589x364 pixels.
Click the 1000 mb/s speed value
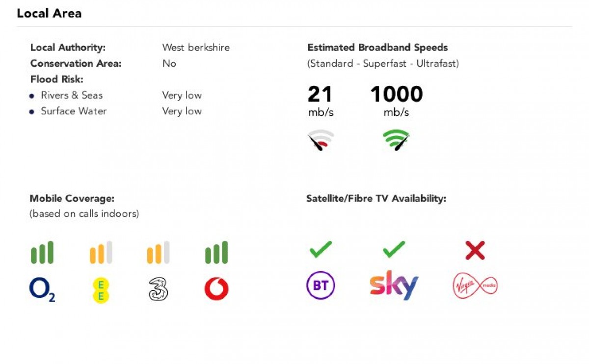pos(396,95)
